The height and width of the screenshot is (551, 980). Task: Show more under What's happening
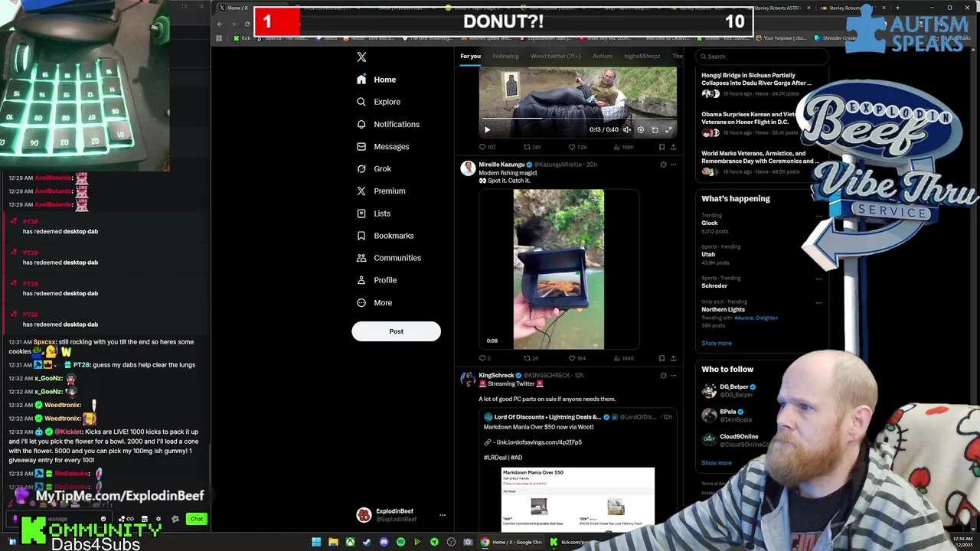(x=716, y=343)
